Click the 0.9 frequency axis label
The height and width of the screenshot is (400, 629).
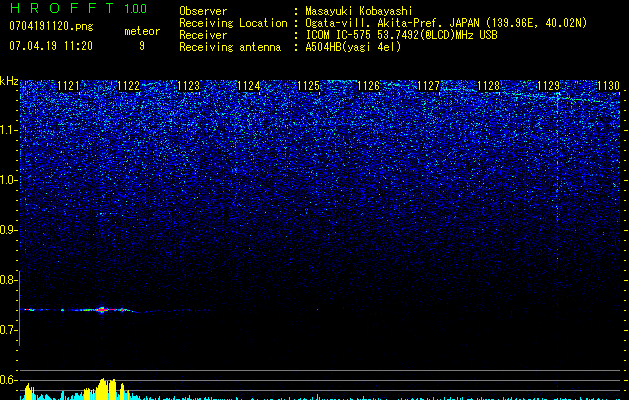[8, 230]
